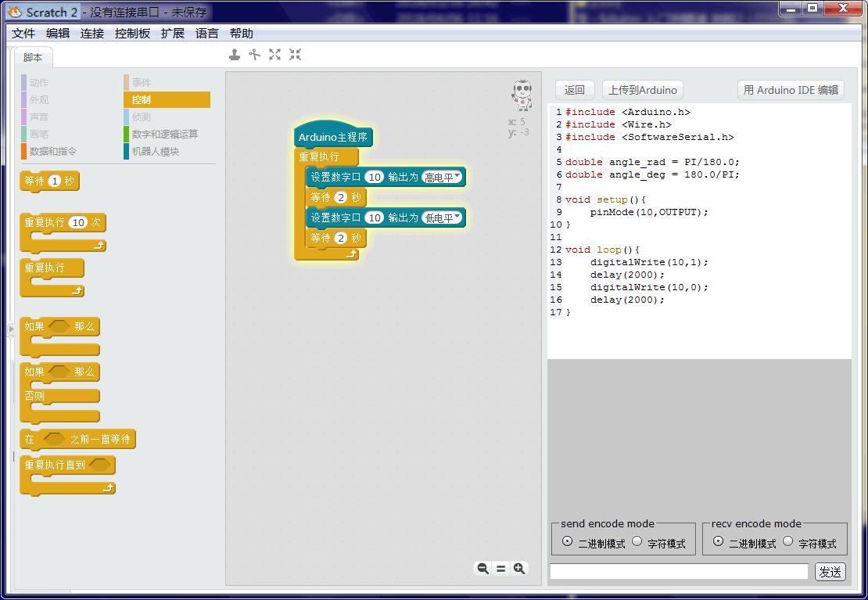Image resolution: width=868 pixels, height=600 pixels.
Task: Click the value in palette 等待 1 秒 block
Action: point(54,181)
